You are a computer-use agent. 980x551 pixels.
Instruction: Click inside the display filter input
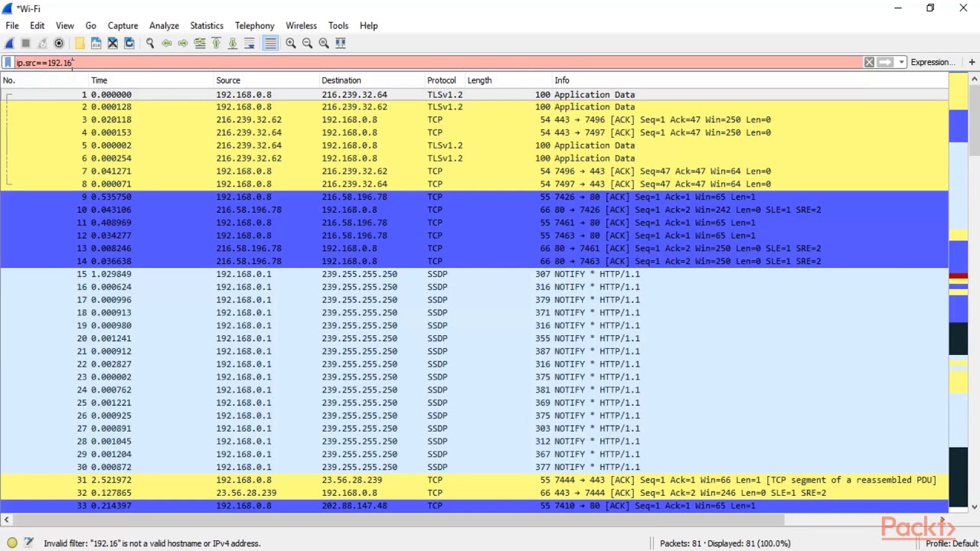436,63
